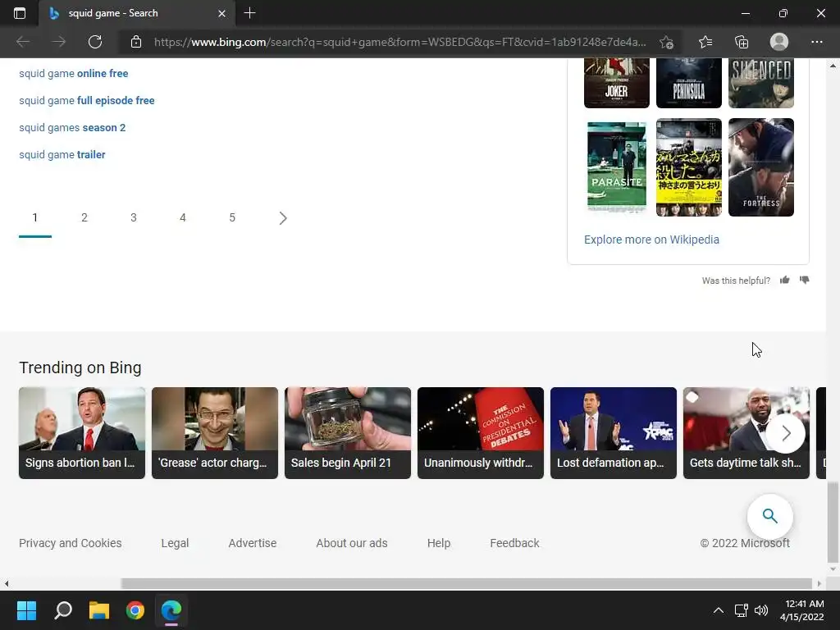
Task: Click the address bar URL
Action: 399,42
